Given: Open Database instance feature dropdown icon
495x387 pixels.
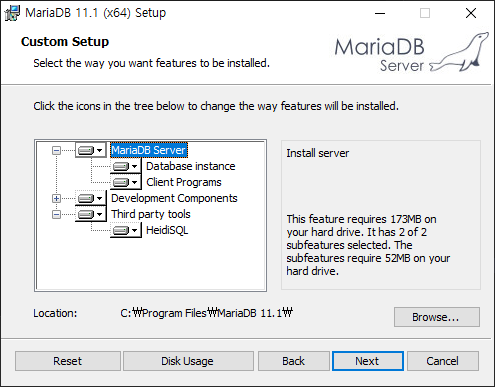Looking at the screenshot, I should (x=125, y=166).
